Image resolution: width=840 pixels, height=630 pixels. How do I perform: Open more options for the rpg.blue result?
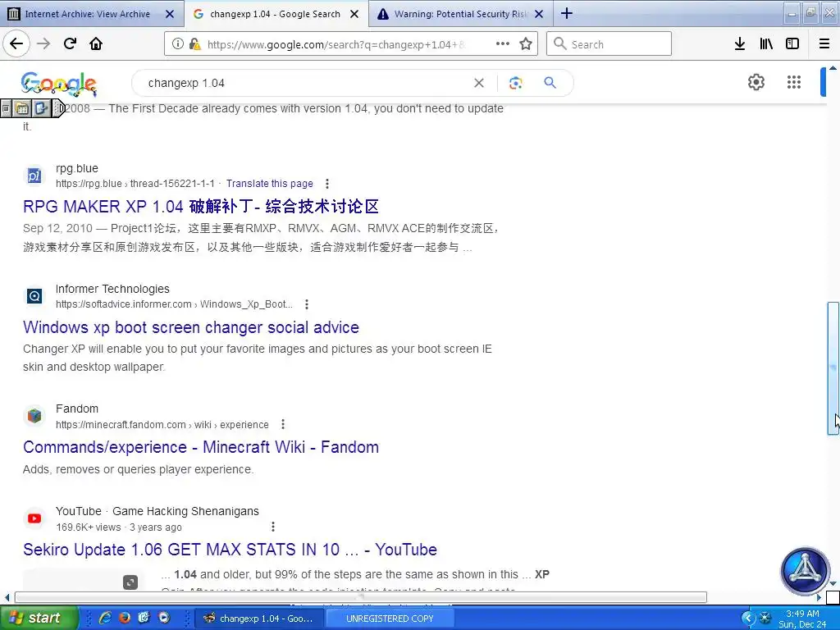pyautogui.click(x=326, y=184)
